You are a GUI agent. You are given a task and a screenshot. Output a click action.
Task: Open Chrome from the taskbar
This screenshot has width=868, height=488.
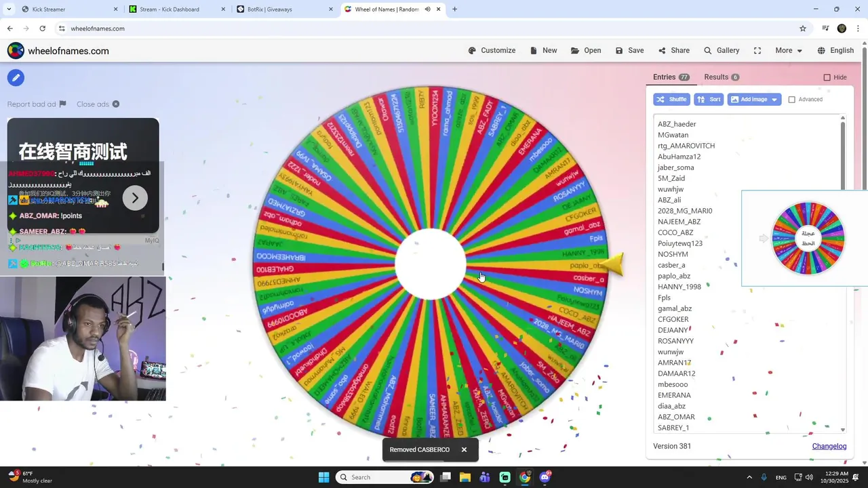524,477
